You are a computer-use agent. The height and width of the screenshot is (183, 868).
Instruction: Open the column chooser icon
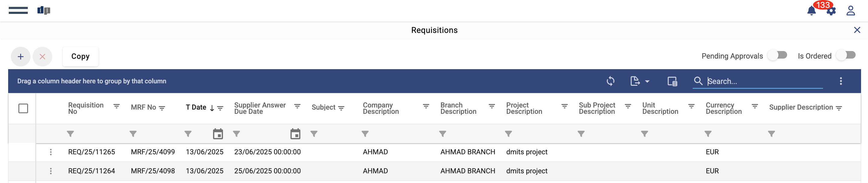click(x=672, y=81)
